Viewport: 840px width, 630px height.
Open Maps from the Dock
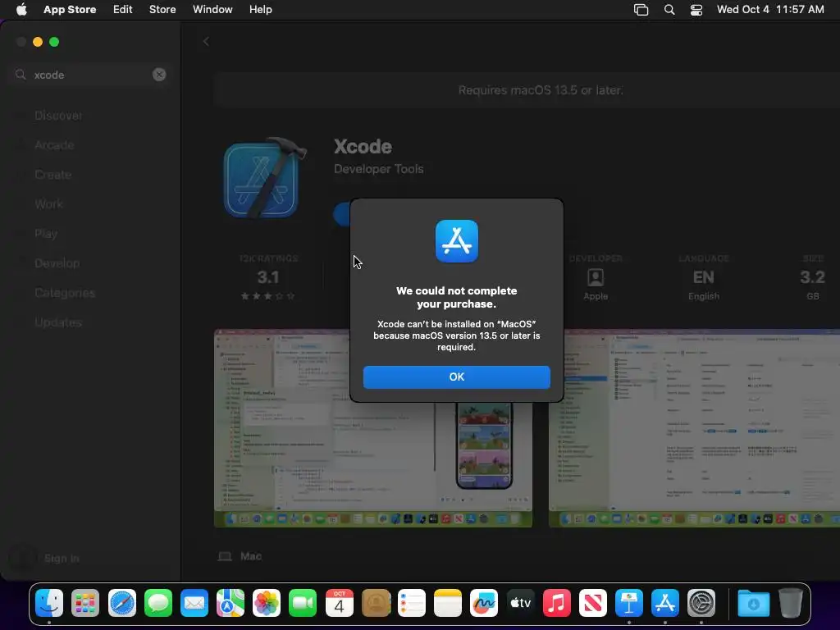[x=231, y=603]
